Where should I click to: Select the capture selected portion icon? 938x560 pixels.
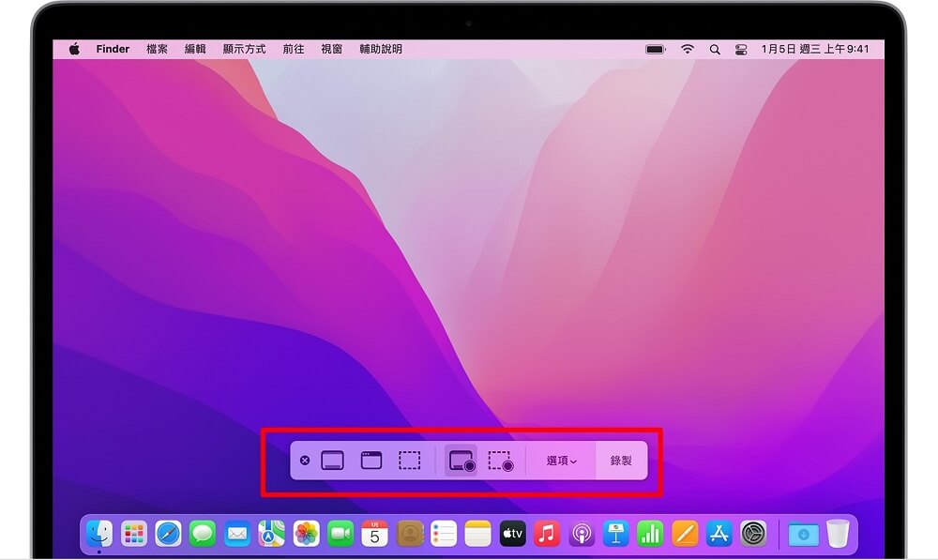(411, 461)
